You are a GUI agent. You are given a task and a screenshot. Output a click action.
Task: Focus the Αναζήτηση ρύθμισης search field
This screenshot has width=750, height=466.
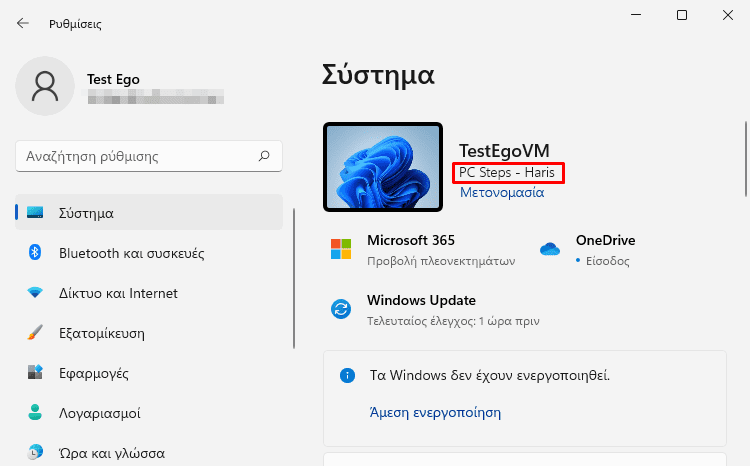click(x=149, y=156)
